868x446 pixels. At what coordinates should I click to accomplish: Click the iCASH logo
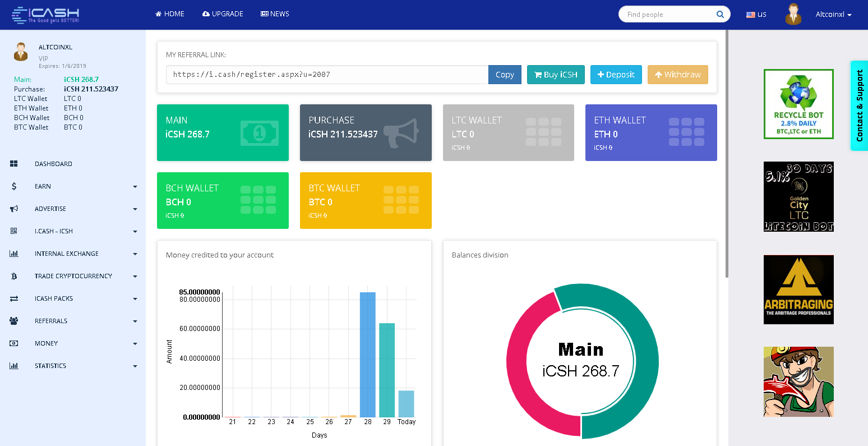coord(45,15)
